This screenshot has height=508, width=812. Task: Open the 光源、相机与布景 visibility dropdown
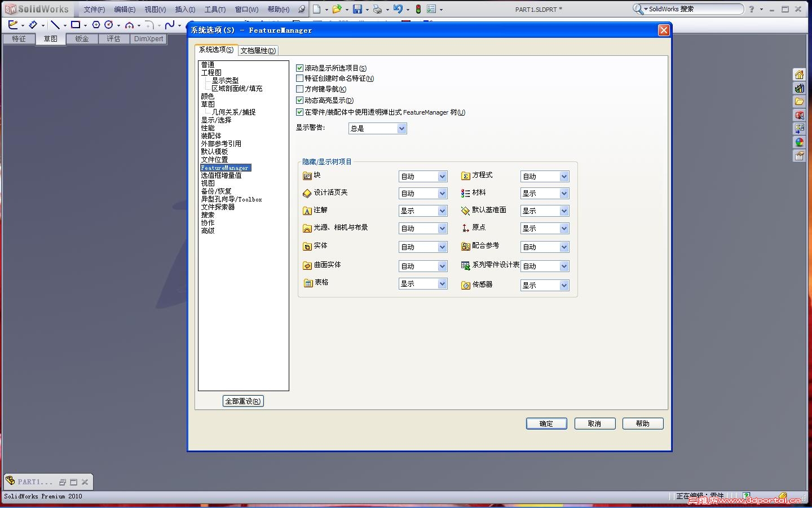click(423, 228)
